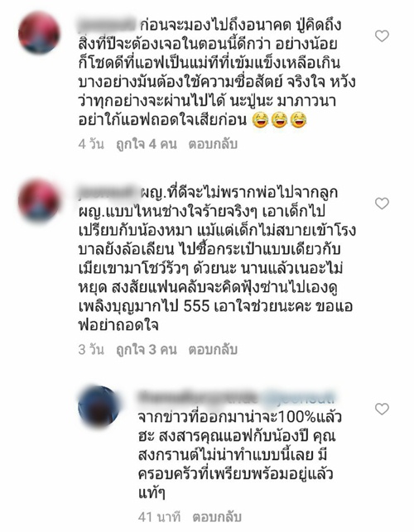Open the blue mentioned username in the reply

[298, 397]
